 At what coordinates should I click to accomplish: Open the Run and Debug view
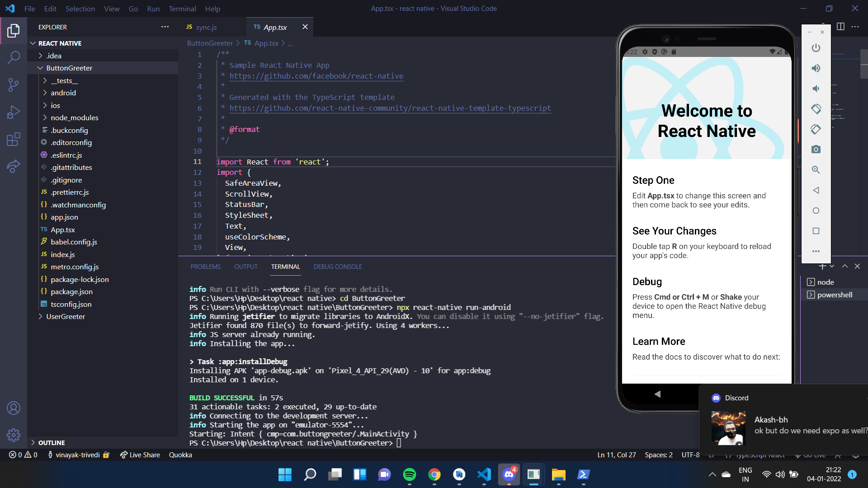[14, 112]
